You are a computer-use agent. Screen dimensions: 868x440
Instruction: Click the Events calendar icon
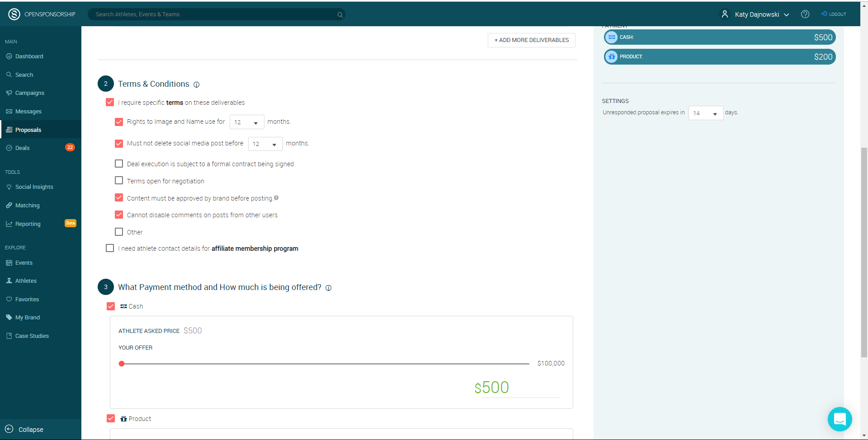click(x=9, y=262)
